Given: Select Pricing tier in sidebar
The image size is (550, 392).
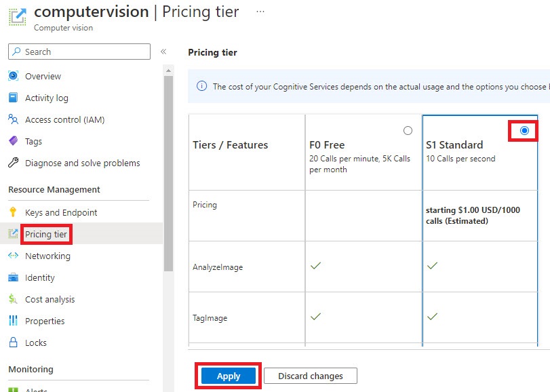Looking at the screenshot, I should coord(46,234).
